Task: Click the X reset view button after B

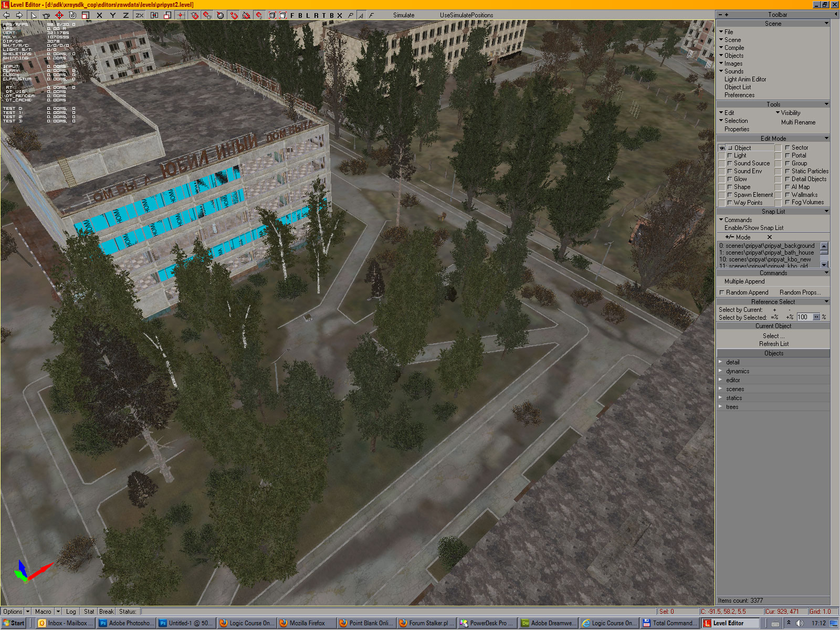Action: pos(340,15)
